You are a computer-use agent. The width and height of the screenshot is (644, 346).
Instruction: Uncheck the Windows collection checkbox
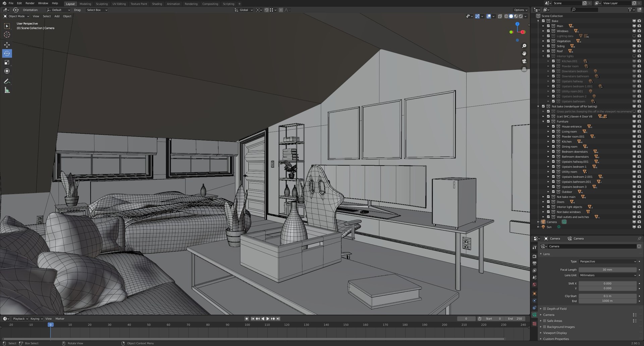click(548, 31)
